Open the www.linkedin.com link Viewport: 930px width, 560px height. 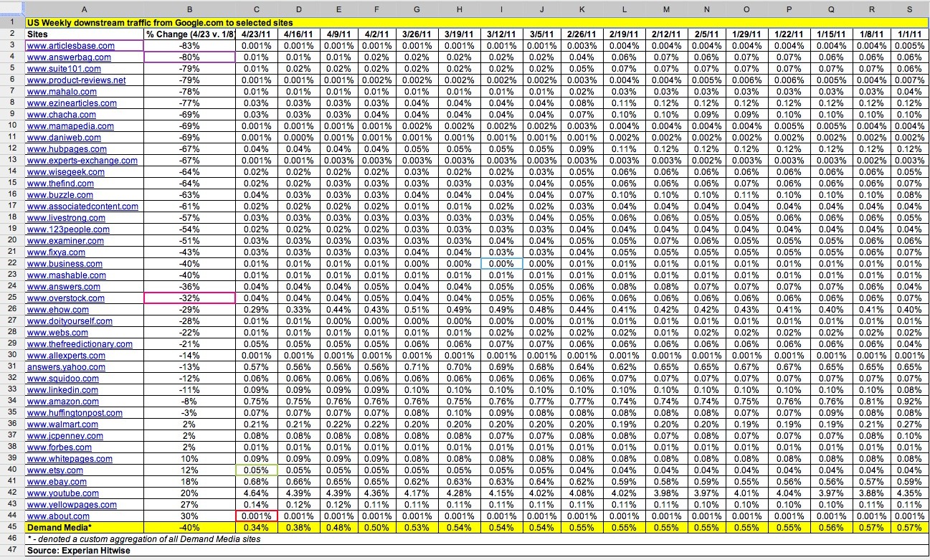63,390
